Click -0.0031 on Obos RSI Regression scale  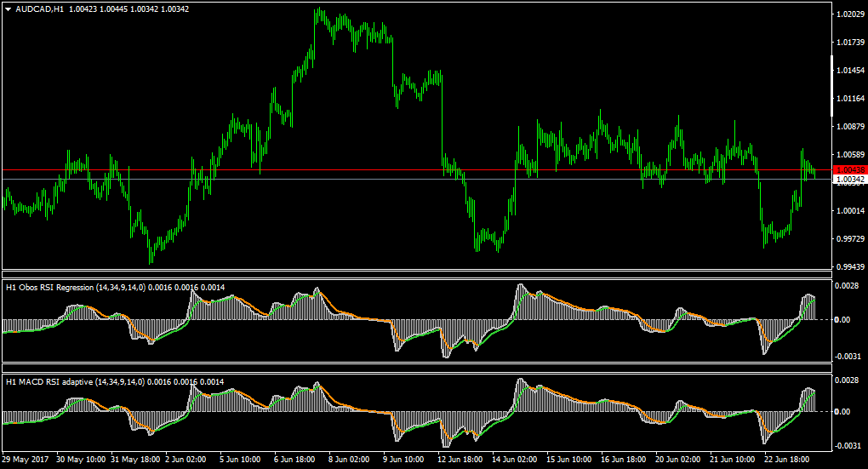pyautogui.click(x=848, y=356)
